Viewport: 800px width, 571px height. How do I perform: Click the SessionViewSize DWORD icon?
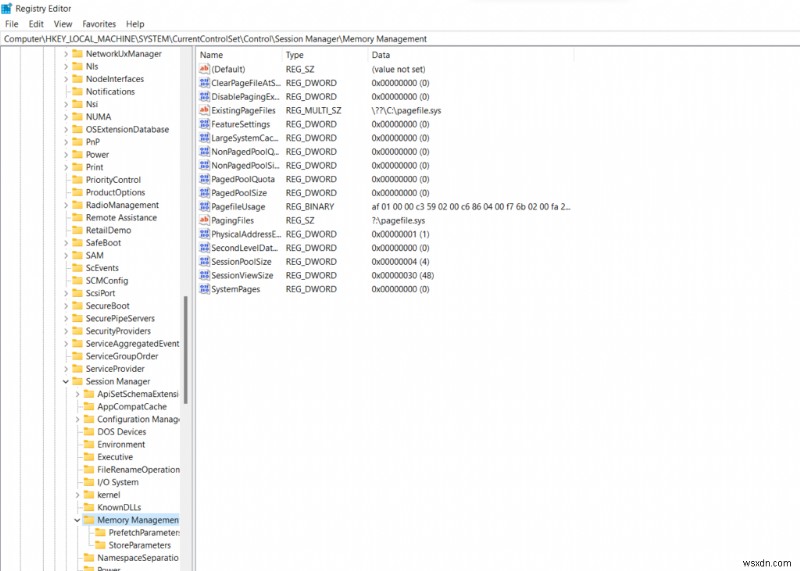tap(205, 276)
